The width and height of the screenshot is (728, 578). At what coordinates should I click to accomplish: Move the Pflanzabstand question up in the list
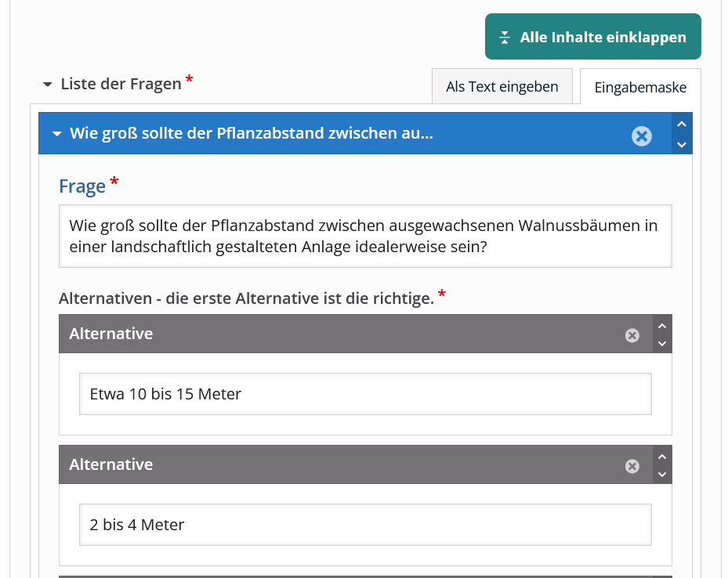tap(681, 124)
